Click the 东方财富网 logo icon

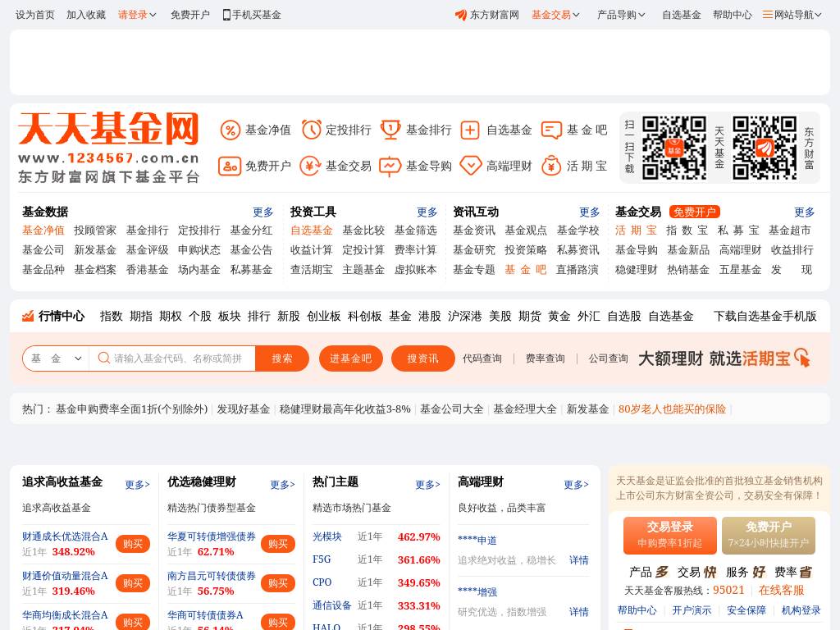[461, 15]
